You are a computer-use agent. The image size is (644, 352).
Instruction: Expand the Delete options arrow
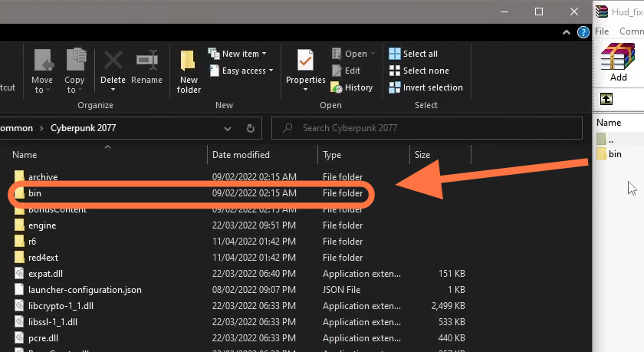coord(113,90)
